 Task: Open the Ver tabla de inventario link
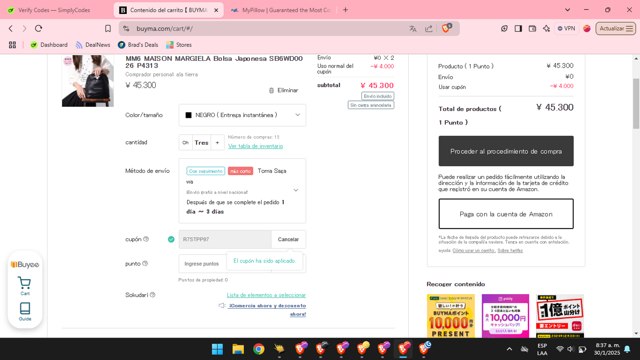pyautogui.click(x=256, y=146)
